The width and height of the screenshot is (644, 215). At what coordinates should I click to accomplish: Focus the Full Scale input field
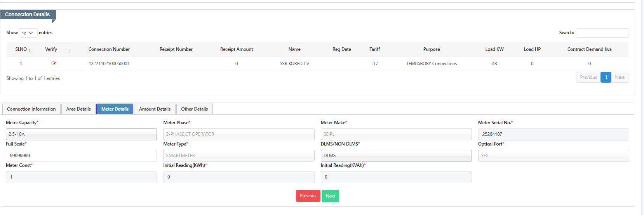81,156
